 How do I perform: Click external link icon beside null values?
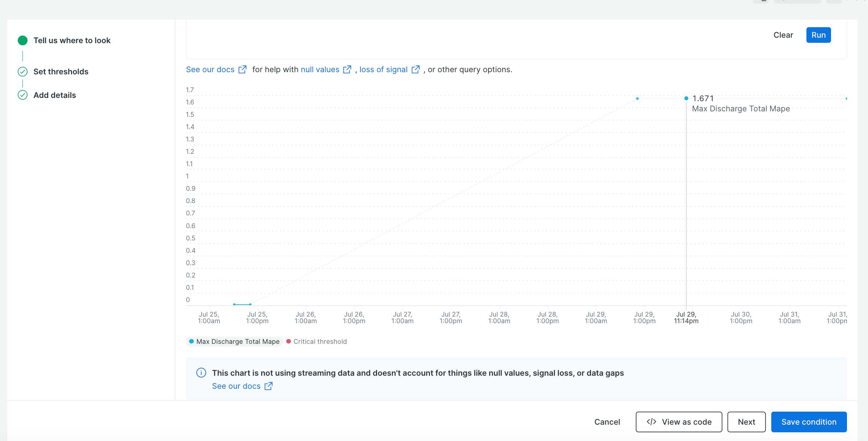[347, 69]
